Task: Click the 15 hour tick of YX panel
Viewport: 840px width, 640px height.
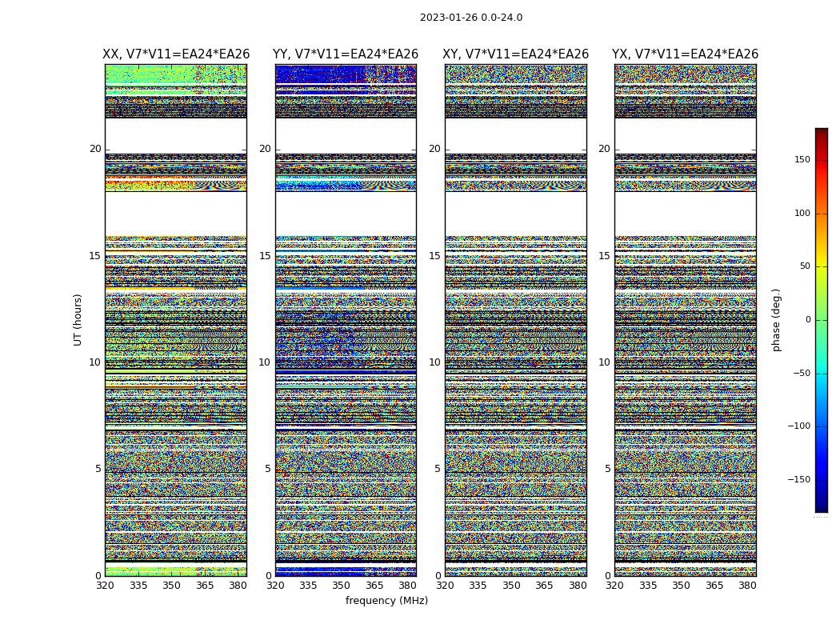Action: 605,256
